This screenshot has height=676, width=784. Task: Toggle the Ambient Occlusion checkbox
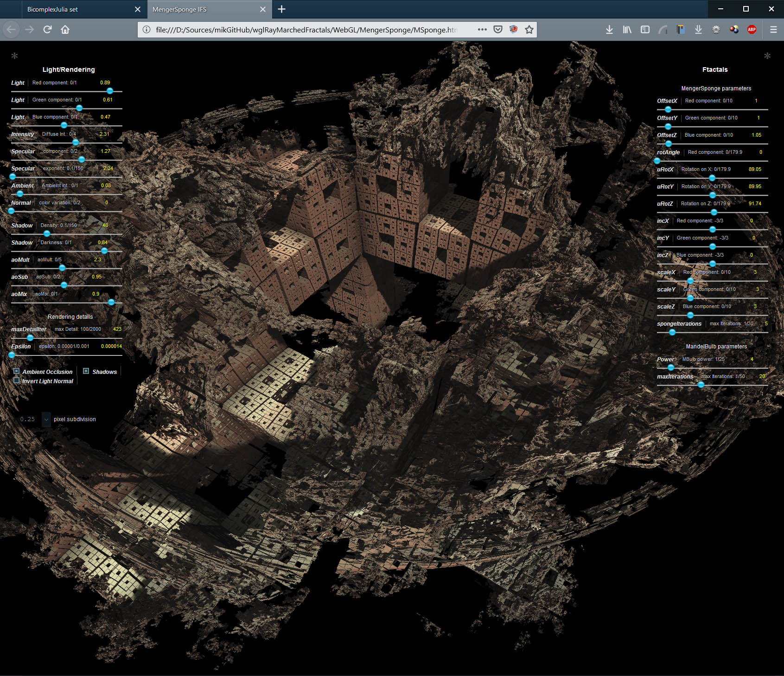coord(17,371)
